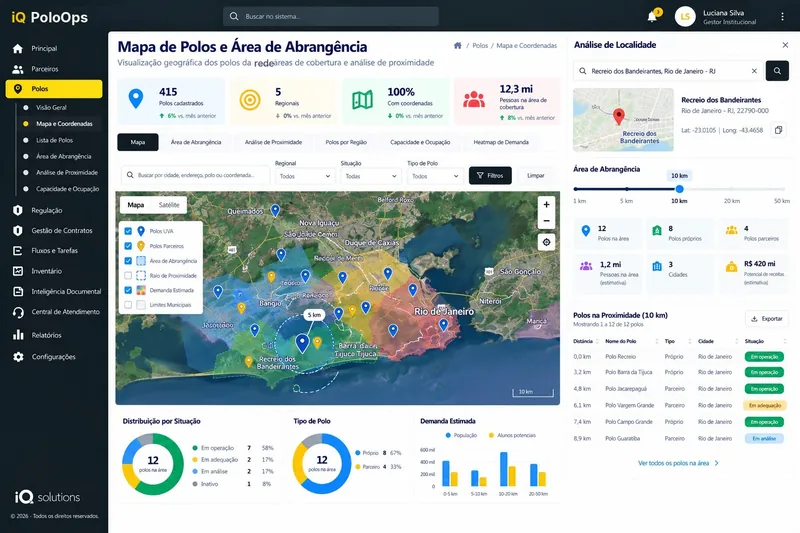Open Regulação shield icon in sidebar

pos(18,210)
